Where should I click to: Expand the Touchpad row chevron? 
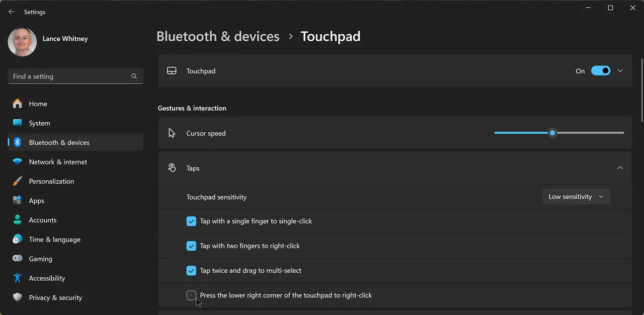tap(620, 70)
